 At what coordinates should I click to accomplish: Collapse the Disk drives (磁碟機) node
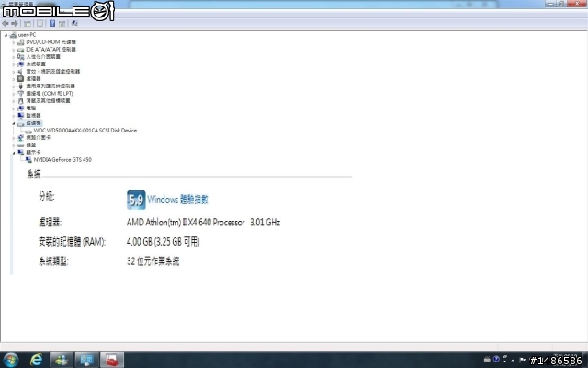(x=14, y=123)
